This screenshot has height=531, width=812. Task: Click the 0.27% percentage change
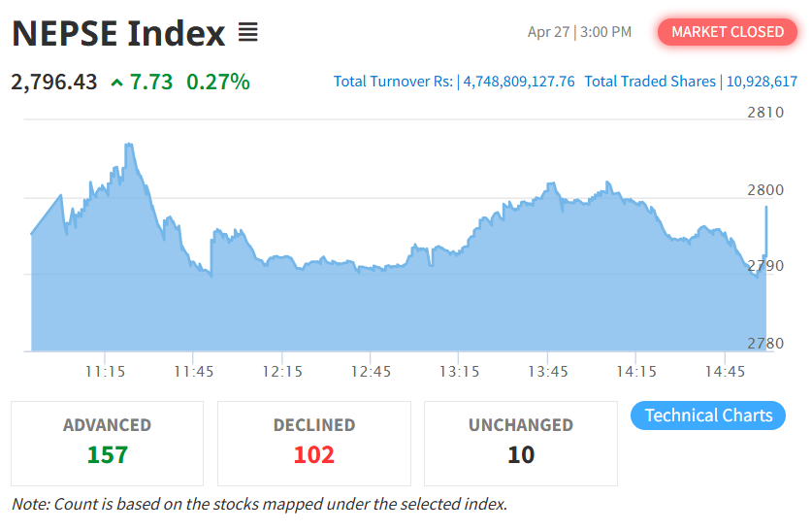click(x=218, y=82)
